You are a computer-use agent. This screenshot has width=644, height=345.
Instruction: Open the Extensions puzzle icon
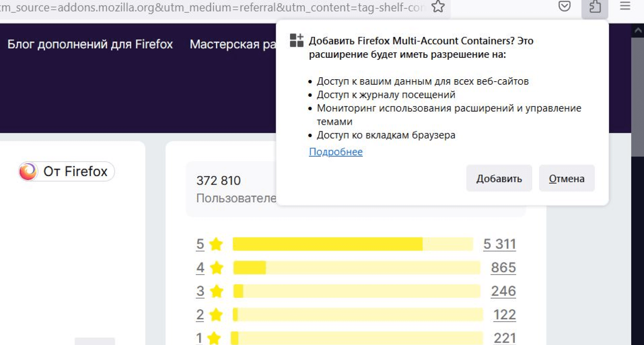(594, 7)
